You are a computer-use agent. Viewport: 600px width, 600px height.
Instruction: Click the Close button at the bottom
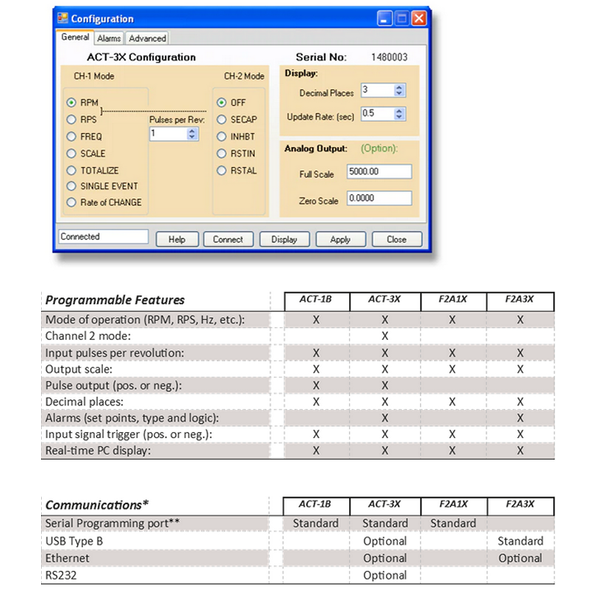click(397, 239)
